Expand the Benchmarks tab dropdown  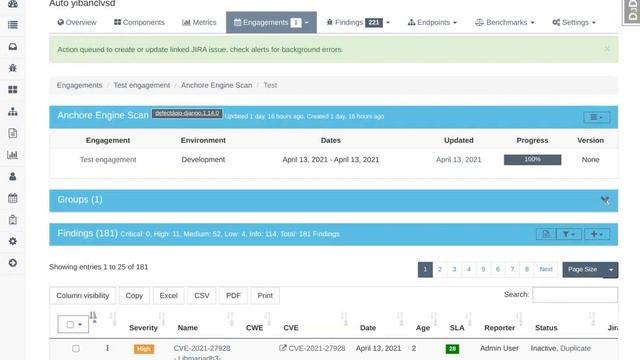[532, 23]
